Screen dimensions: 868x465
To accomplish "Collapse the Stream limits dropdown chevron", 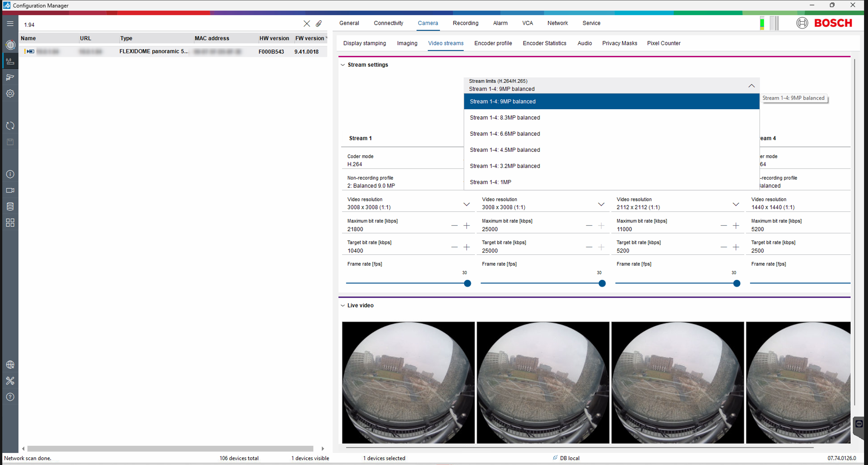I will click(751, 86).
